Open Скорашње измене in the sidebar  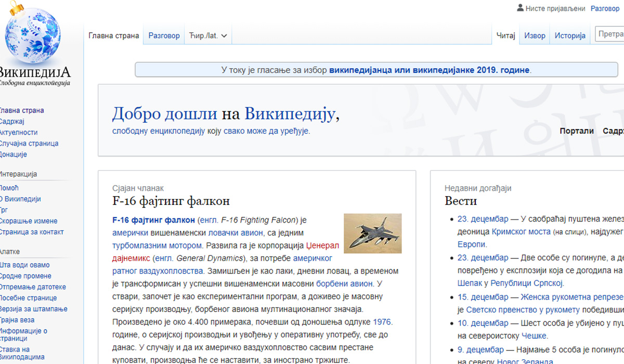tap(28, 221)
